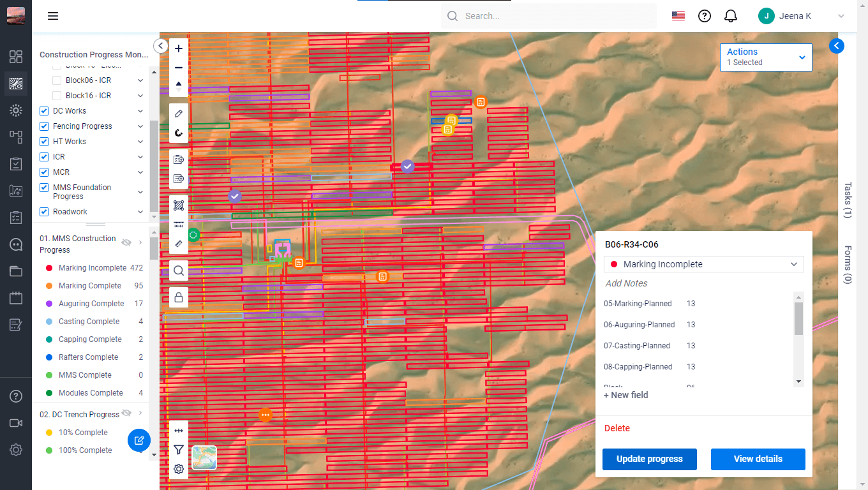Select the measure area tool
This screenshot has height=490, width=868.
pyautogui.click(x=179, y=205)
